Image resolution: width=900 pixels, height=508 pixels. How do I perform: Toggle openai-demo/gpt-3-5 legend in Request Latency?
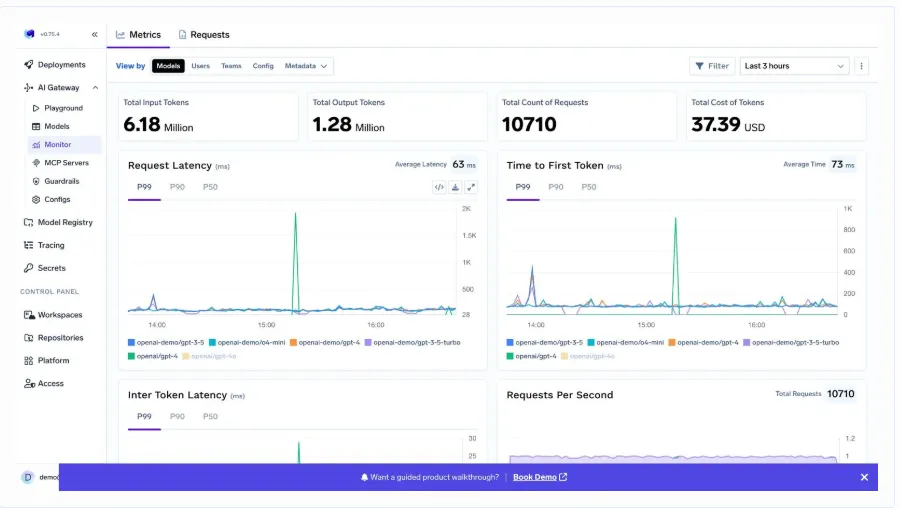pos(166,343)
